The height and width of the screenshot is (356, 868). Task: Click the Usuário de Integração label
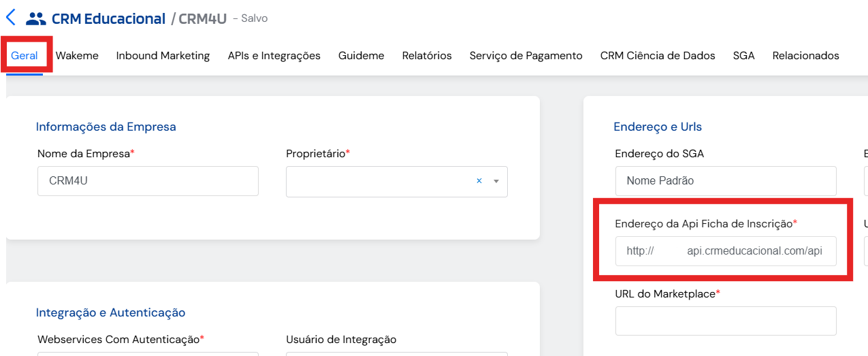tap(341, 339)
